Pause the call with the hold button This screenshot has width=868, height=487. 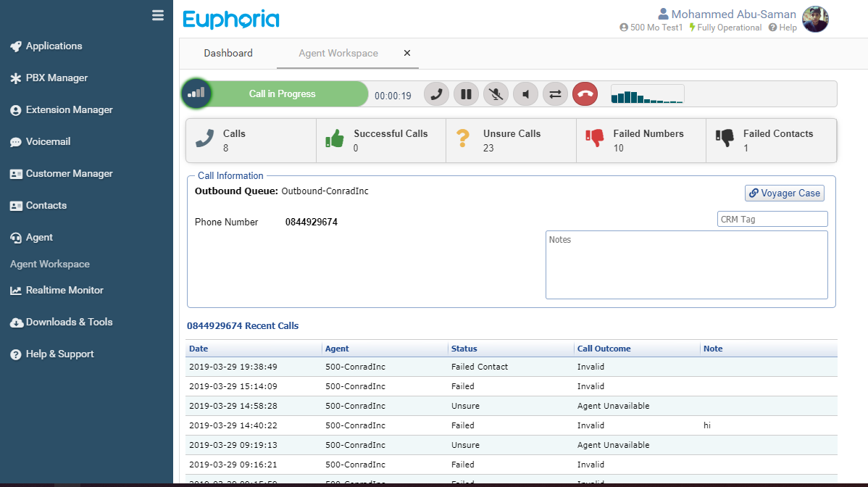click(466, 94)
